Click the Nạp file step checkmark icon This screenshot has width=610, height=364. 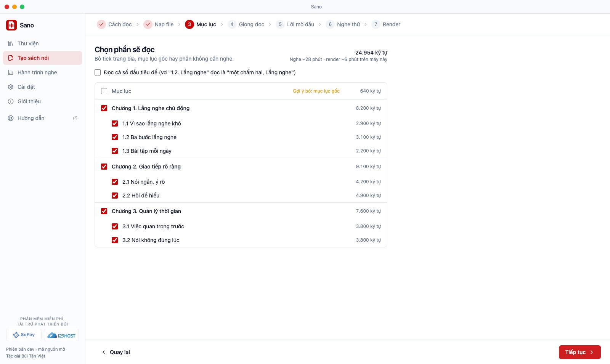pyautogui.click(x=148, y=24)
